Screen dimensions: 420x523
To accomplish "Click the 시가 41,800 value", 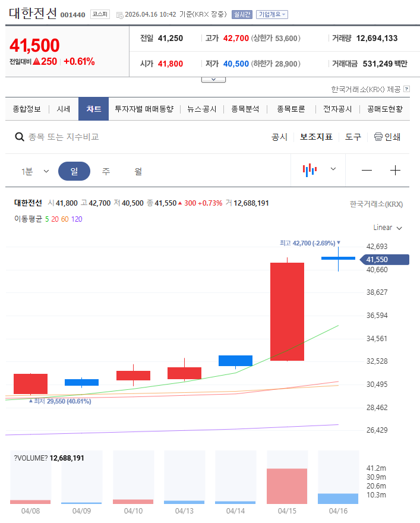I will tap(170, 64).
